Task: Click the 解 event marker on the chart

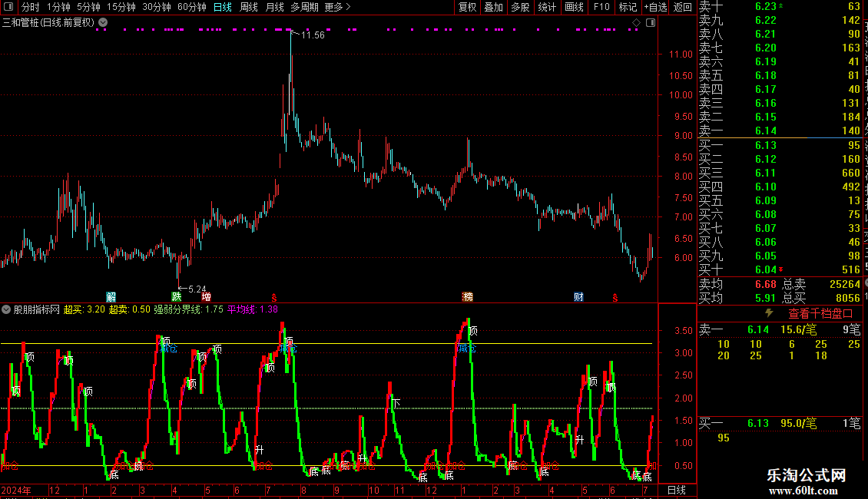Action: coord(111,297)
